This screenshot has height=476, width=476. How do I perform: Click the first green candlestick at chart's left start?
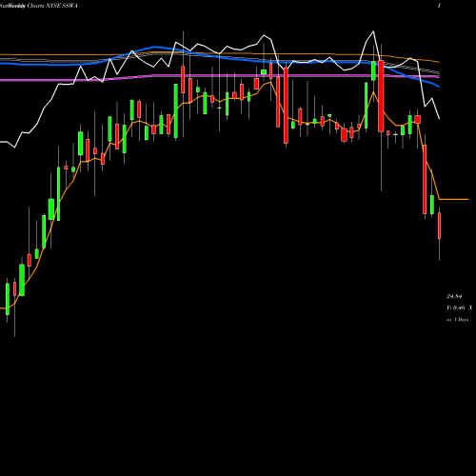click(x=8, y=299)
